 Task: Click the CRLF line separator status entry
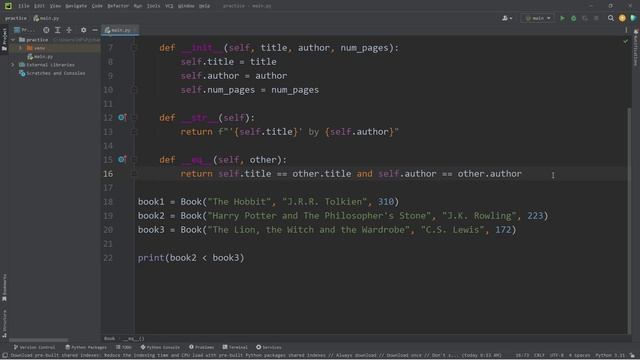coord(539,356)
